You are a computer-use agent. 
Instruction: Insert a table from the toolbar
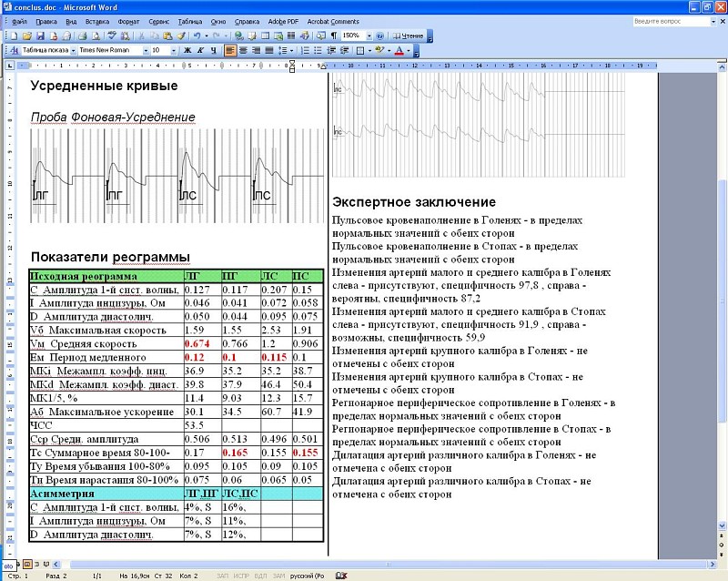[266, 36]
